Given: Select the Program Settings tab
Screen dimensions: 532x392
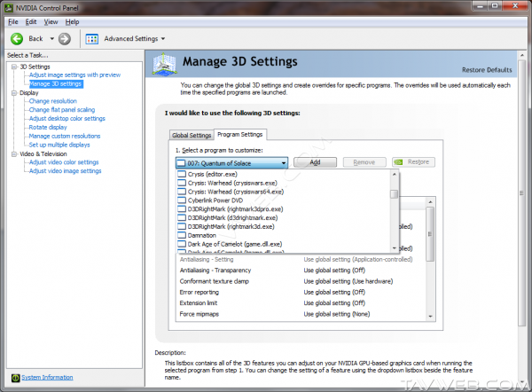Looking at the screenshot, I should (240, 135).
